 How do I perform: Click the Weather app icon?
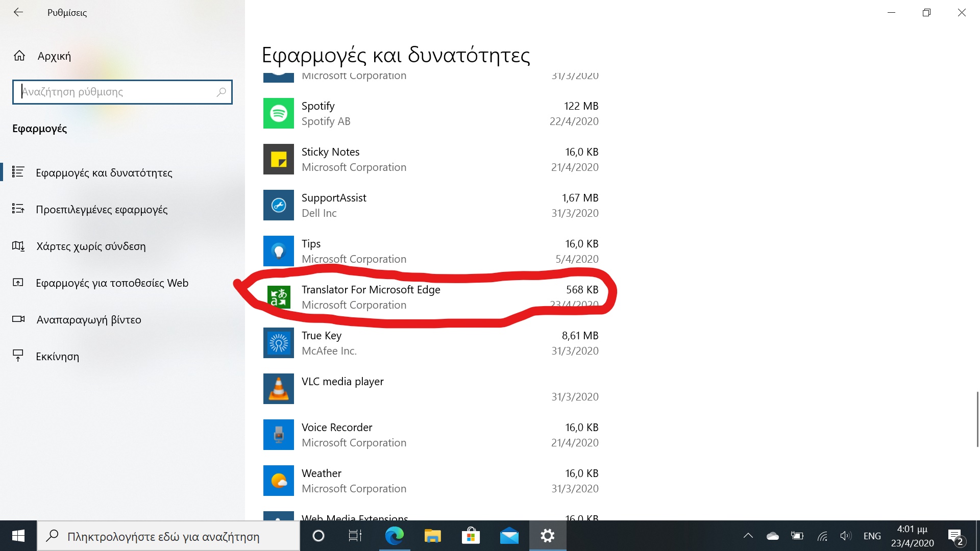pyautogui.click(x=278, y=481)
